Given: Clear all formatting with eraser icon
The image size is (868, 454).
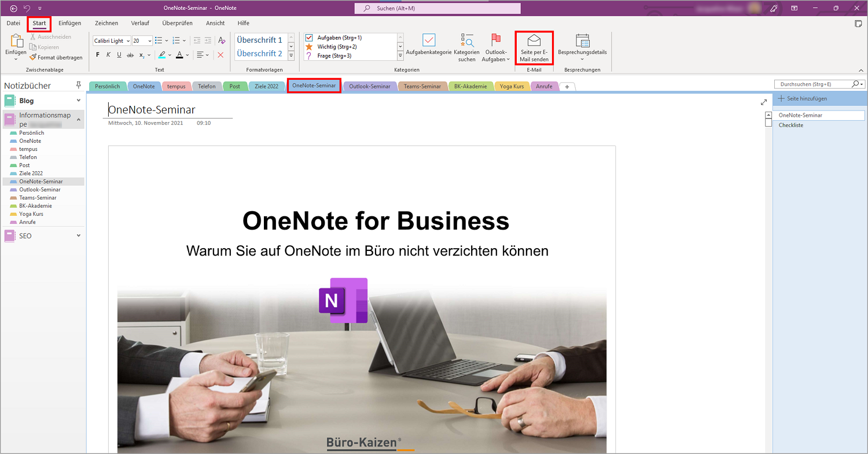Looking at the screenshot, I should (222, 40).
